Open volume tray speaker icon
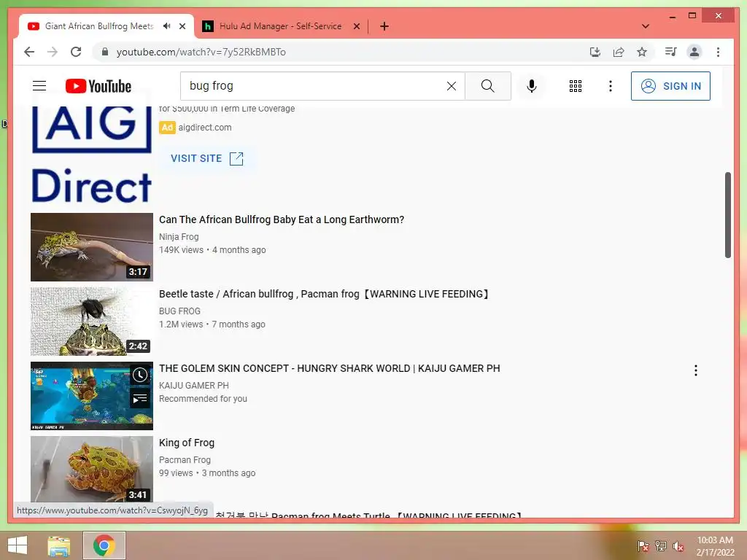 tap(678, 546)
